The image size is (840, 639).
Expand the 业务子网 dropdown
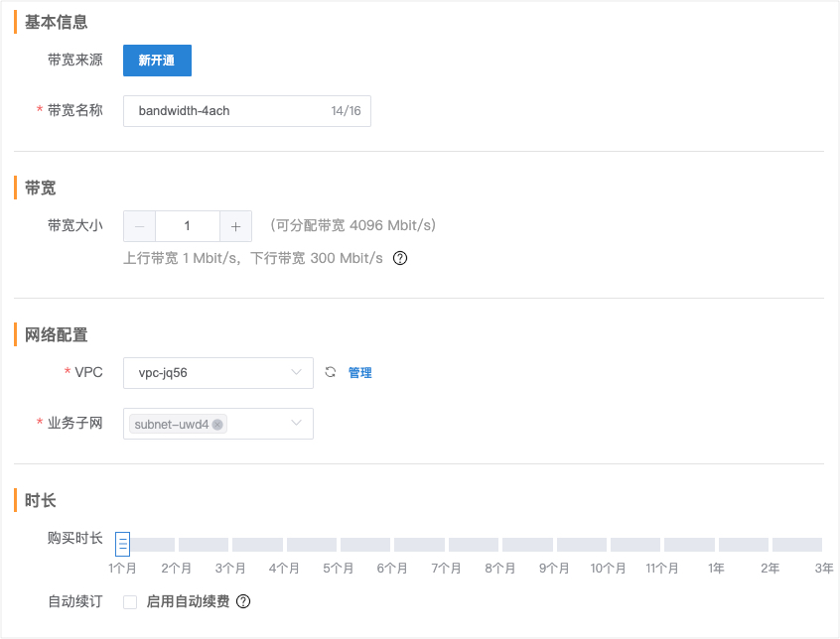[x=296, y=424]
